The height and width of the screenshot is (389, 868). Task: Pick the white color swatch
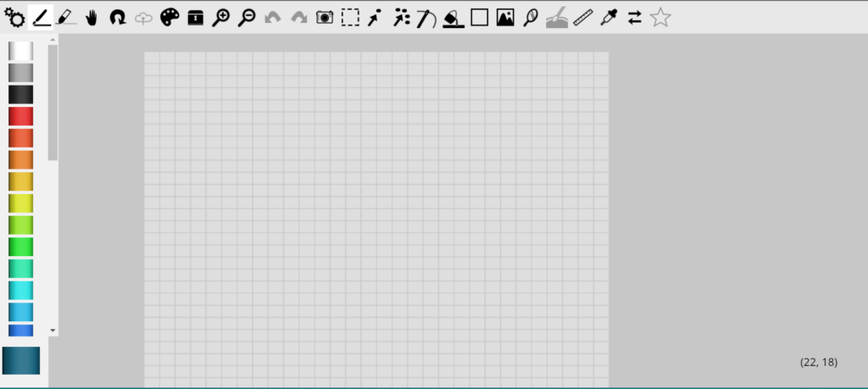coord(20,51)
